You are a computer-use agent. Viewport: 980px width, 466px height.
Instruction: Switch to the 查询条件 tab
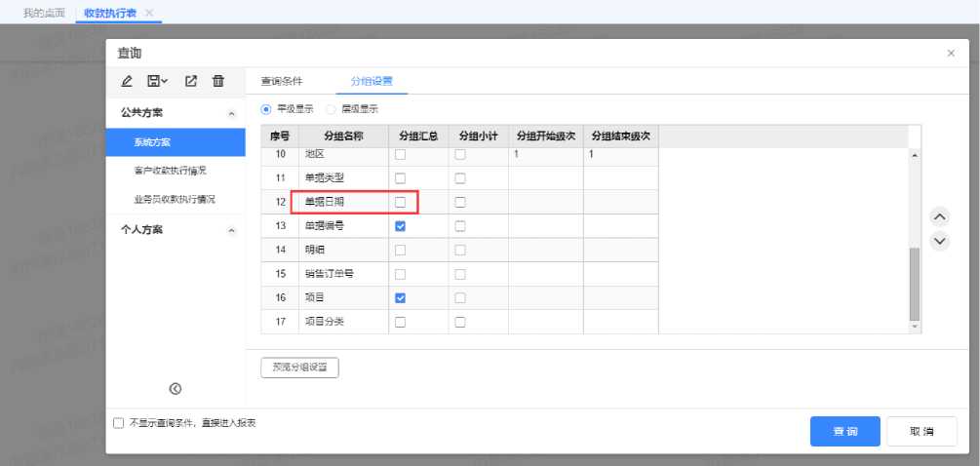[x=282, y=81]
